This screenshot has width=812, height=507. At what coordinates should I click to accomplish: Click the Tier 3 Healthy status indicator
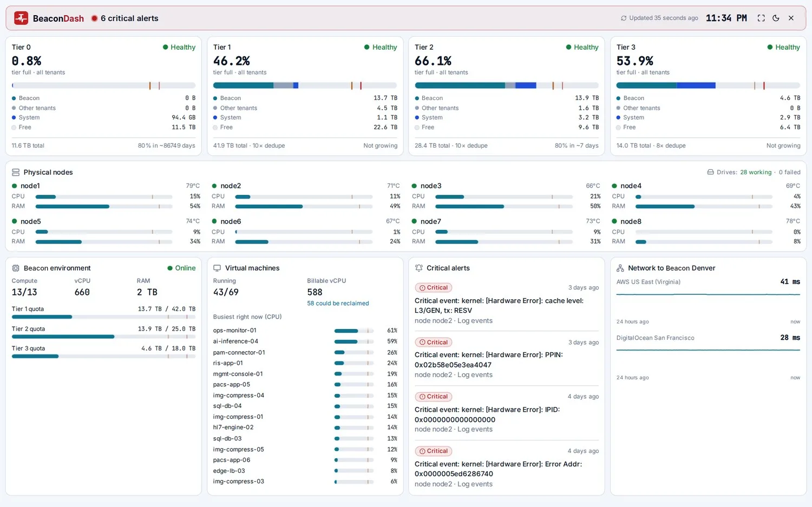(783, 48)
